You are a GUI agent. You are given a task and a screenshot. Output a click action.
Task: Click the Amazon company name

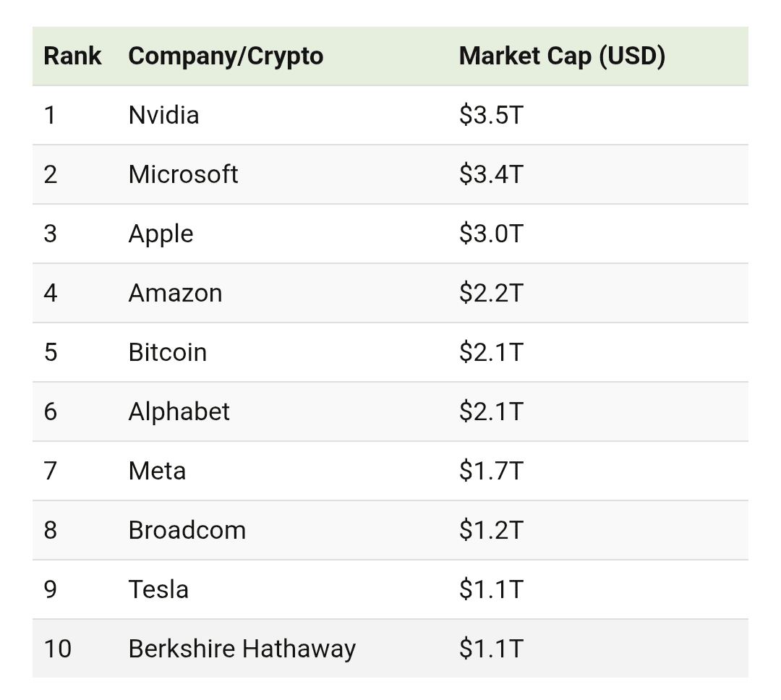point(175,294)
